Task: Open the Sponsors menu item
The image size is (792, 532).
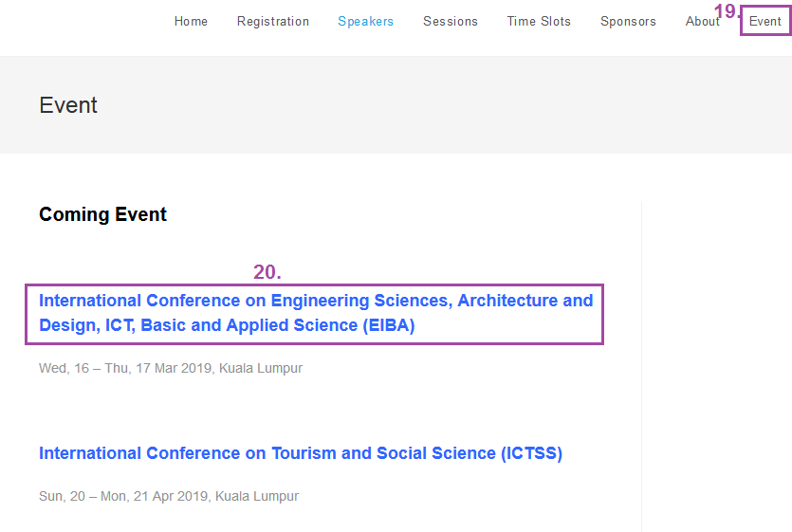Action: (x=628, y=21)
